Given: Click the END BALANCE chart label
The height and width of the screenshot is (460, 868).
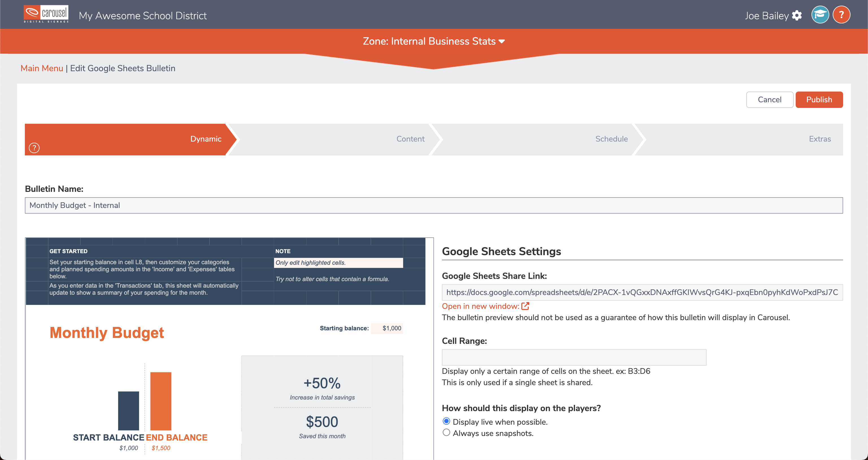Looking at the screenshot, I should pyautogui.click(x=177, y=437).
